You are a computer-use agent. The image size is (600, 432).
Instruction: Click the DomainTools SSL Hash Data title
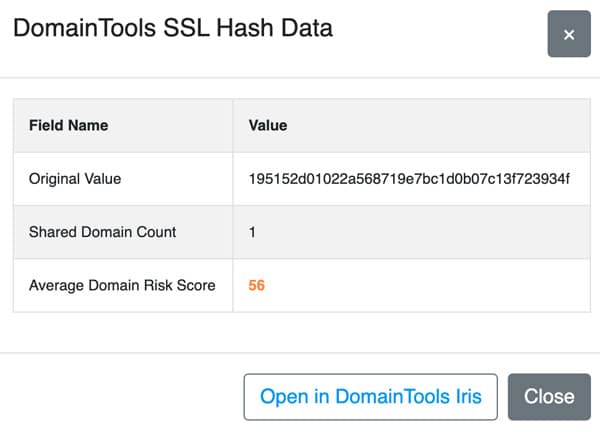[x=173, y=28]
